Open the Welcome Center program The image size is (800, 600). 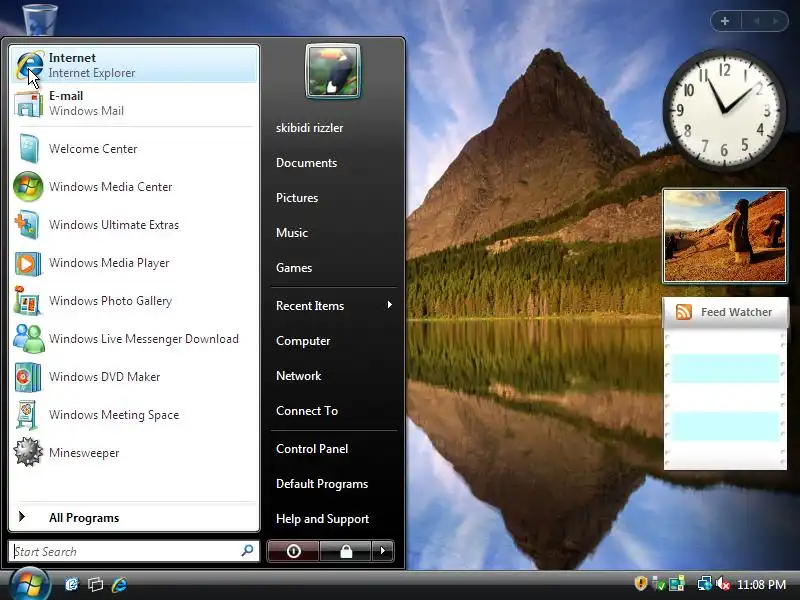134,148
